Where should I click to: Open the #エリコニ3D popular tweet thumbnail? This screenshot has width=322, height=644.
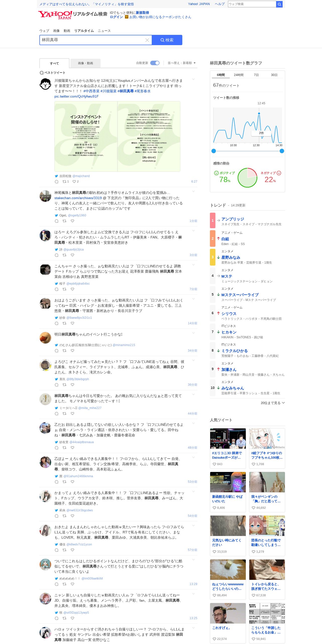tap(228, 438)
